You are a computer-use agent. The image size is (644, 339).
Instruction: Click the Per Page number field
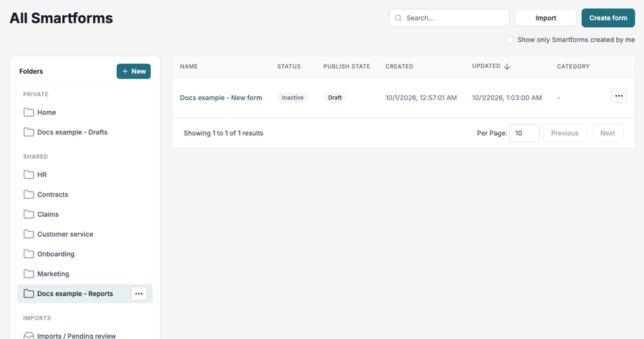coord(524,133)
